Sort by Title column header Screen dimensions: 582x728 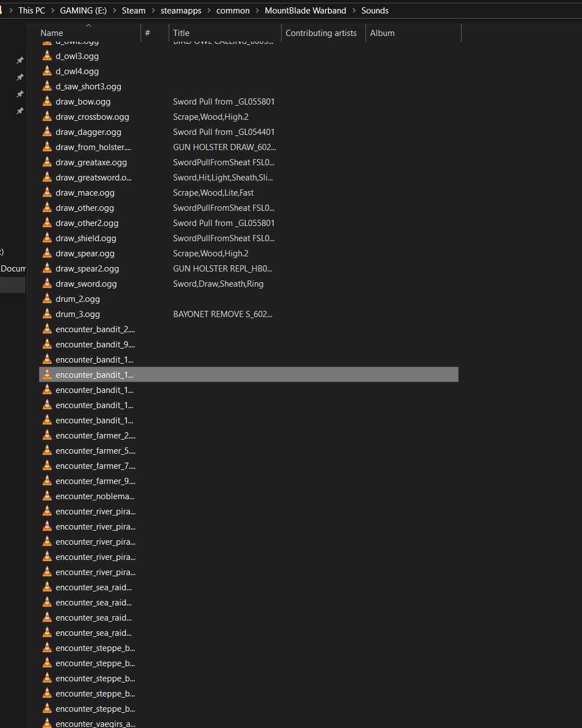[x=181, y=33]
